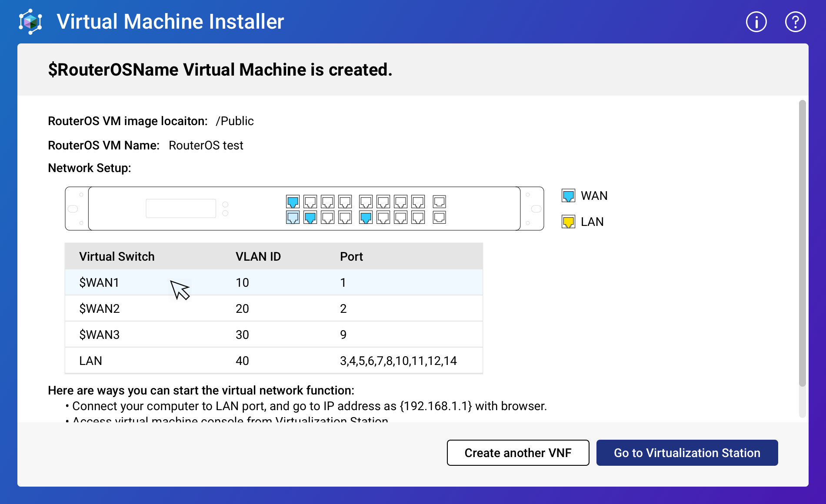Select the $WAN3 row
Image resolution: width=826 pixels, height=504 pixels.
[x=274, y=335]
